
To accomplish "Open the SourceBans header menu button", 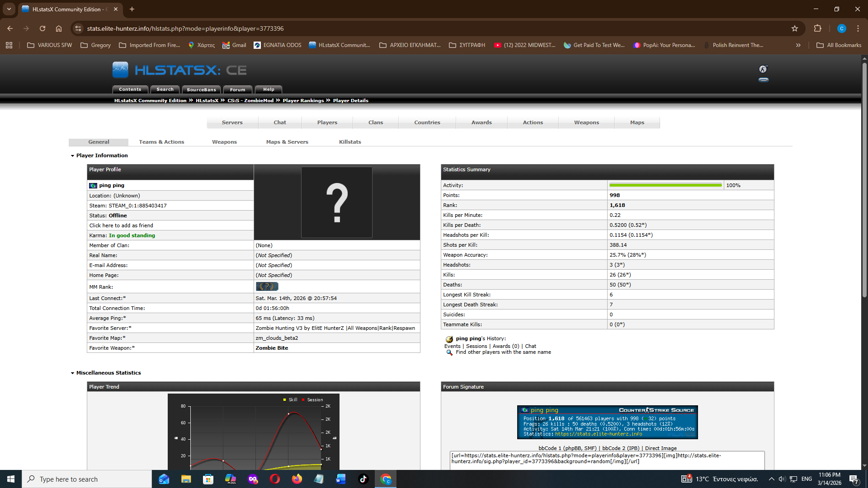I will [x=201, y=89].
